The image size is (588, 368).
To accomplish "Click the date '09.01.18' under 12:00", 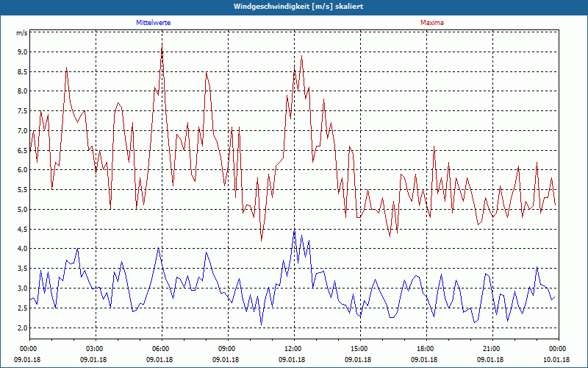I will click(292, 359).
